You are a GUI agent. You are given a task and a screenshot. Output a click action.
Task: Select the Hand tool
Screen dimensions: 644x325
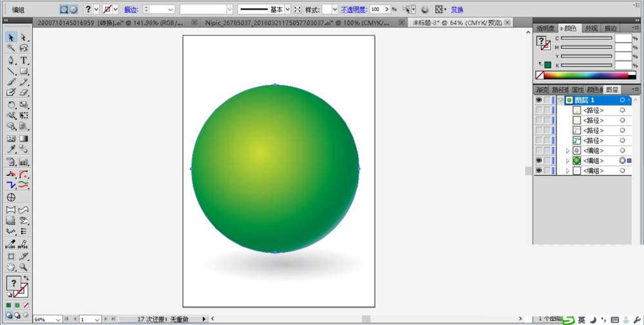pos(11,266)
